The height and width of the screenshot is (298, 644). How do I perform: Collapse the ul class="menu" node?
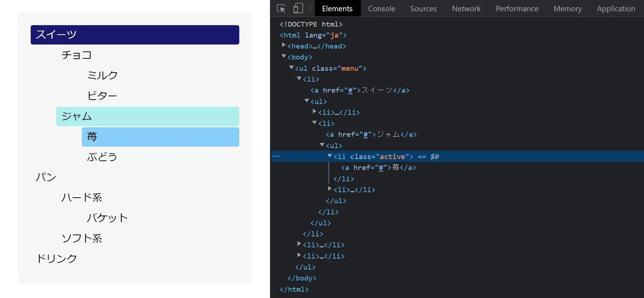click(x=291, y=67)
